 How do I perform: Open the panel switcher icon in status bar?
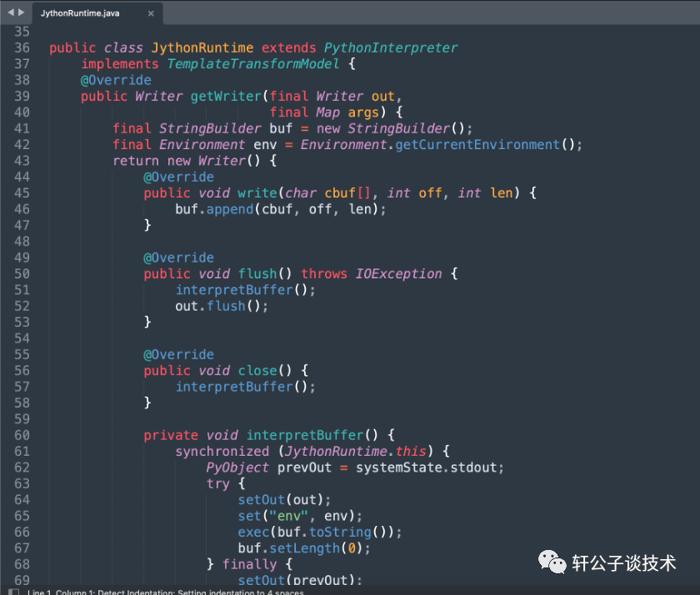(x=13, y=592)
